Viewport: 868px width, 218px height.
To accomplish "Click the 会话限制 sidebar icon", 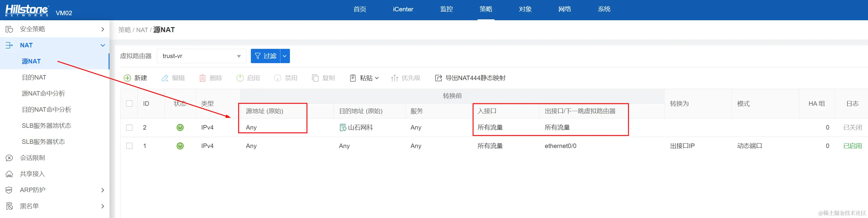I will coord(9,158).
